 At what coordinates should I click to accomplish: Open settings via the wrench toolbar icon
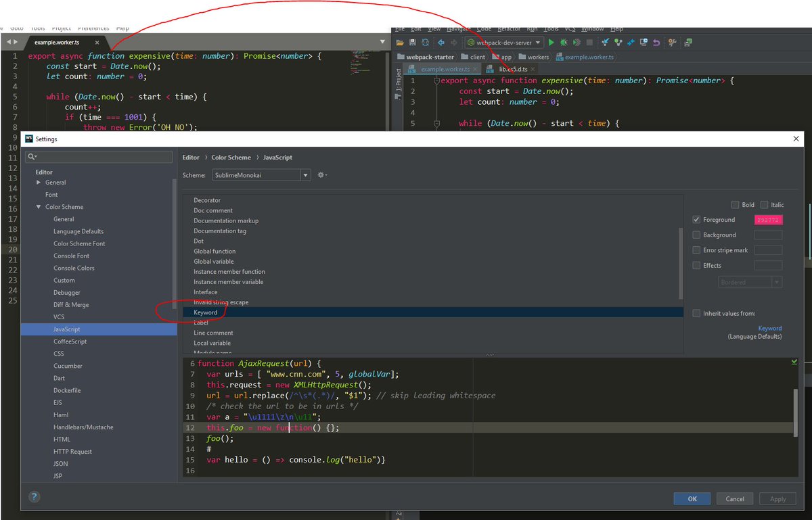(673, 43)
